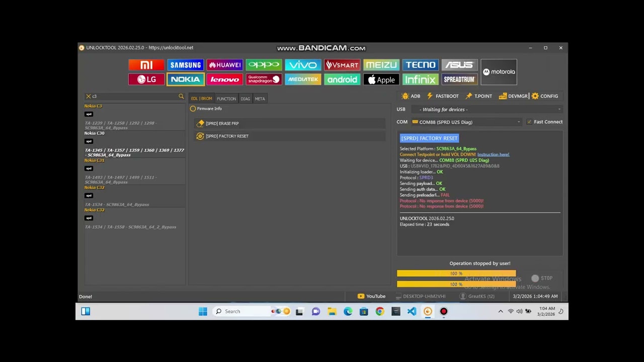Open the T.POINT test point tool
Screen dimensions: 644x362
pos(478,96)
